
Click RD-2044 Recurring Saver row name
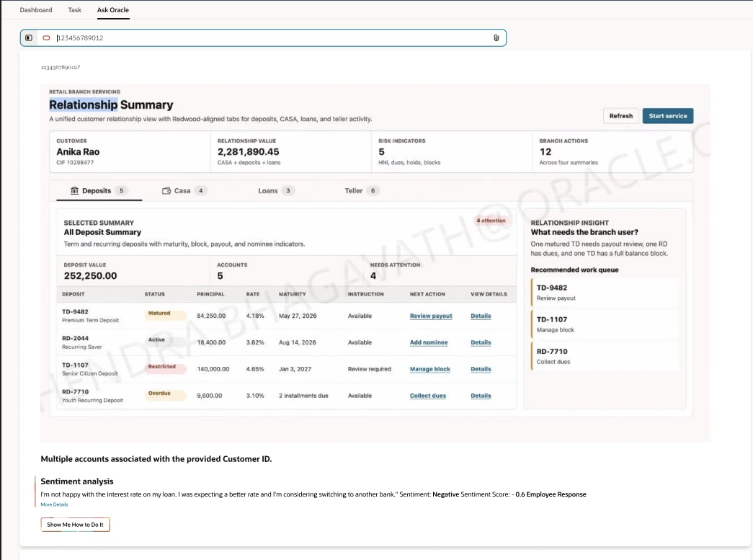tap(81, 342)
